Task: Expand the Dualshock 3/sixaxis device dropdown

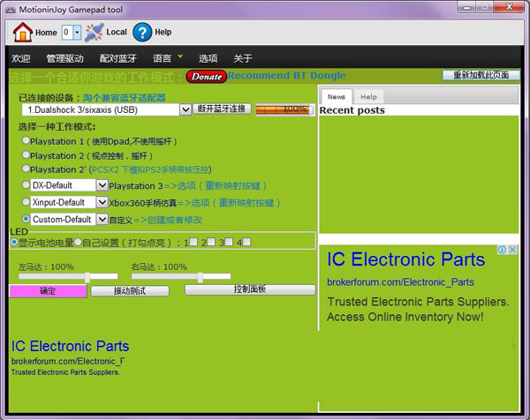Action: point(185,109)
